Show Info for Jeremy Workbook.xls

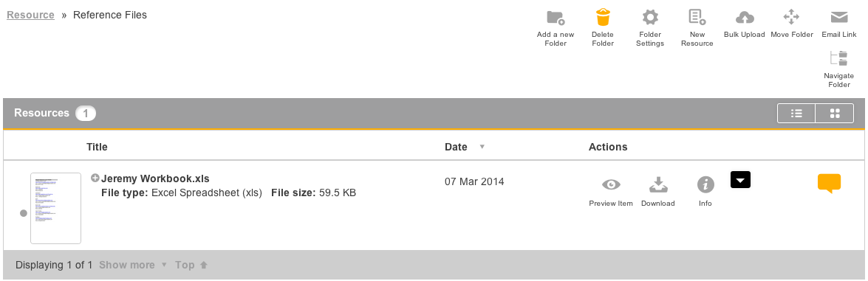pyautogui.click(x=705, y=184)
